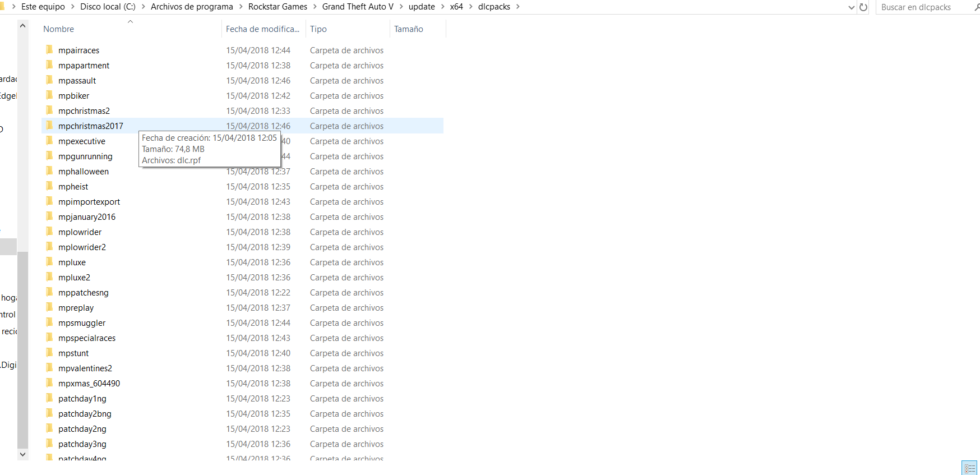Click the patchday3ng folder name

(x=82, y=444)
